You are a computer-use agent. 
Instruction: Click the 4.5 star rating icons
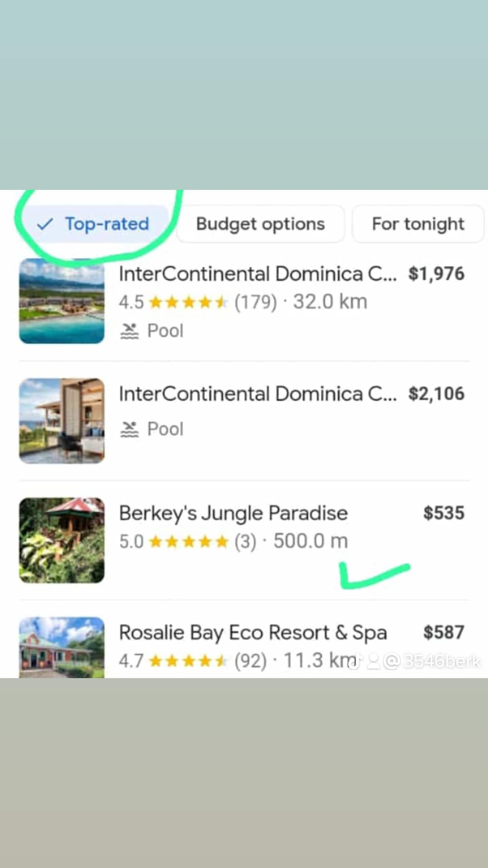click(x=188, y=302)
